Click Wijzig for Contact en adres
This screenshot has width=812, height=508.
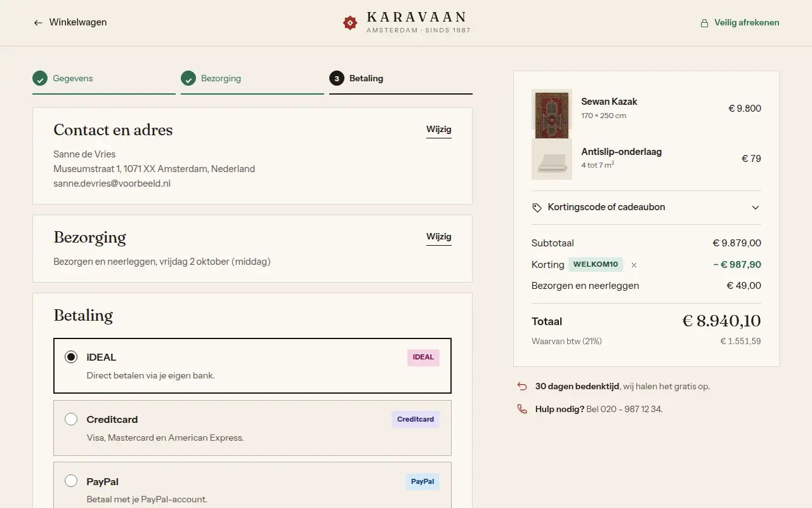pos(439,130)
